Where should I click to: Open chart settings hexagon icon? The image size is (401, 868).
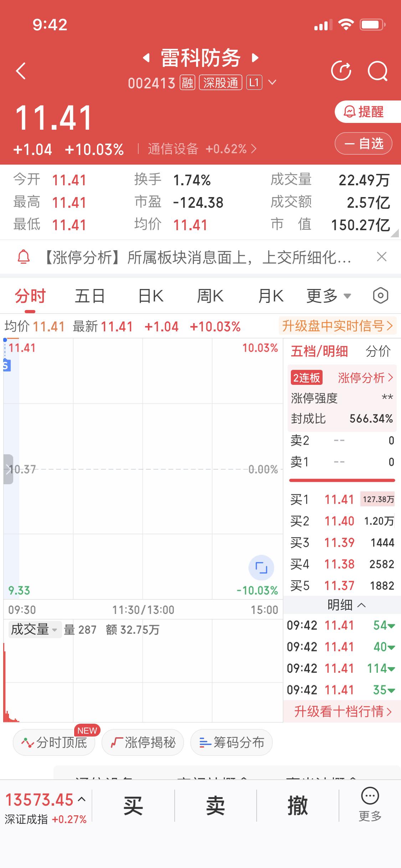coord(380,296)
